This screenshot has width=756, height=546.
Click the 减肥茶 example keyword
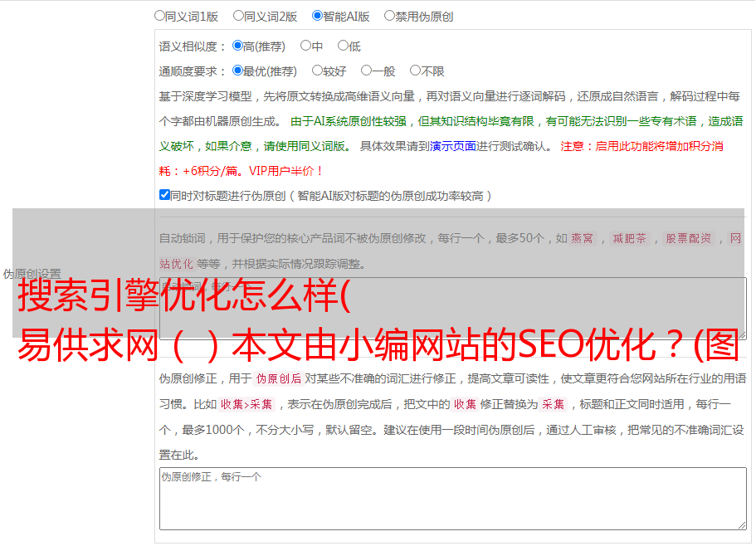coord(630,238)
